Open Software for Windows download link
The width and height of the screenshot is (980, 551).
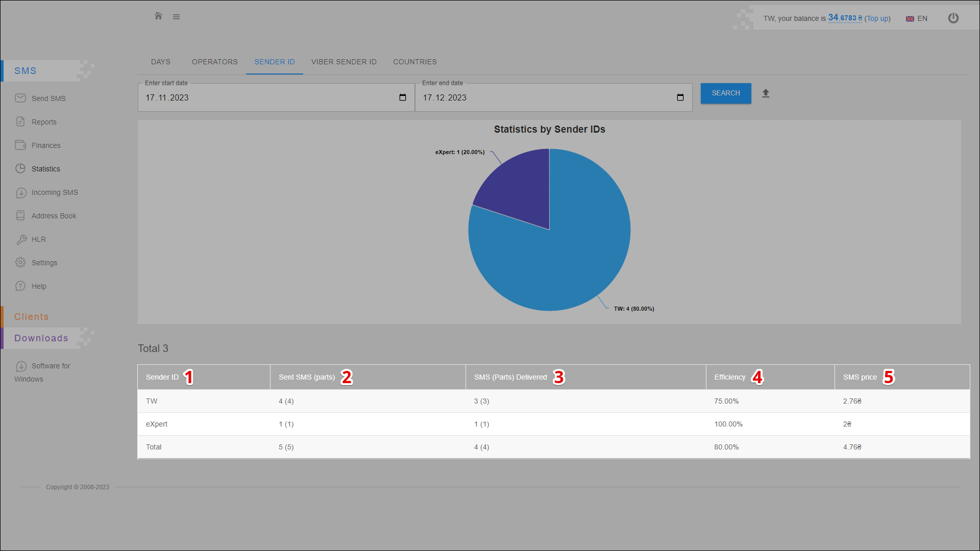pyautogui.click(x=51, y=366)
